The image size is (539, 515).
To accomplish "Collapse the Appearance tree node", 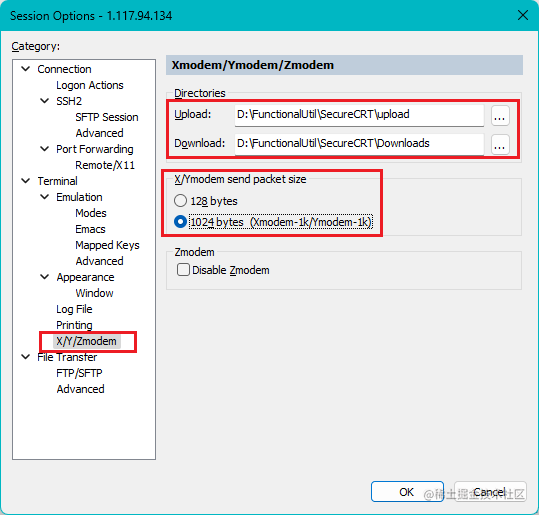I will pyautogui.click(x=45, y=277).
